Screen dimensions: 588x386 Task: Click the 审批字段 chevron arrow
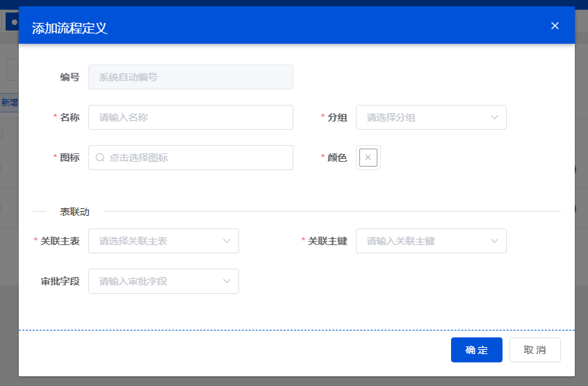pyautogui.click(x=227, y=281)
